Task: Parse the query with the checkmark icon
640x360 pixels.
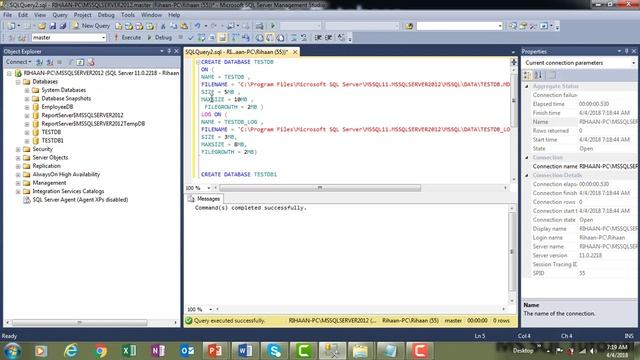Action: [190, 38]
